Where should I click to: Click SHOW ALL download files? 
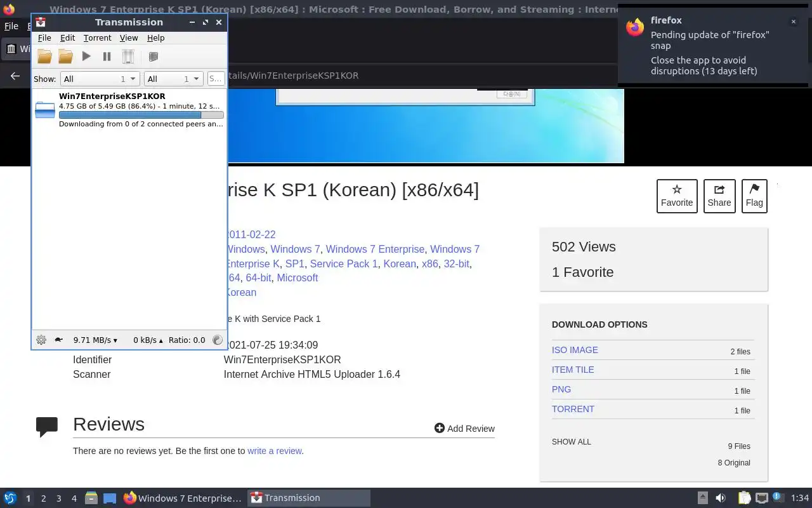coord(571,442)
